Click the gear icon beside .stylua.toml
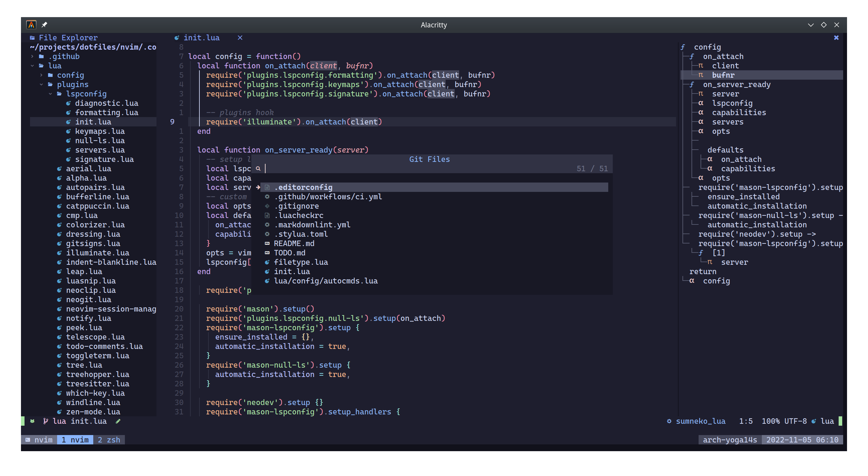868x476 pixels. (267, 234)
